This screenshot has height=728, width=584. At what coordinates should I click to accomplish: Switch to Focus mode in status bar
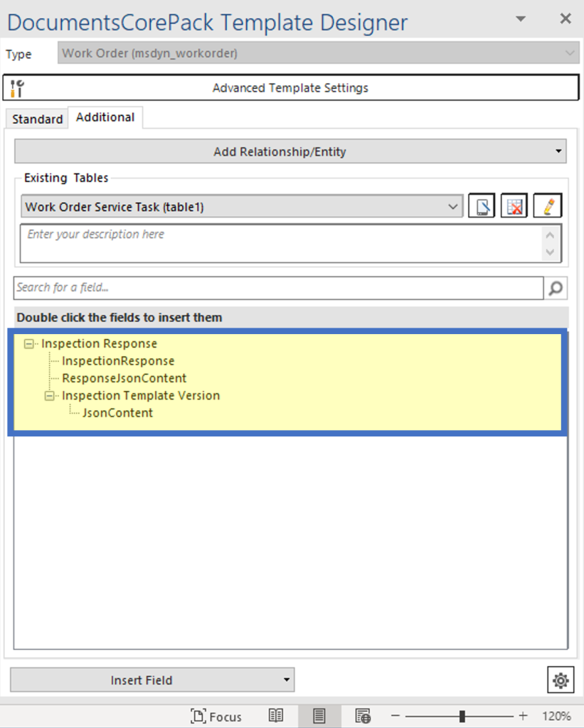tap(216, 717)
